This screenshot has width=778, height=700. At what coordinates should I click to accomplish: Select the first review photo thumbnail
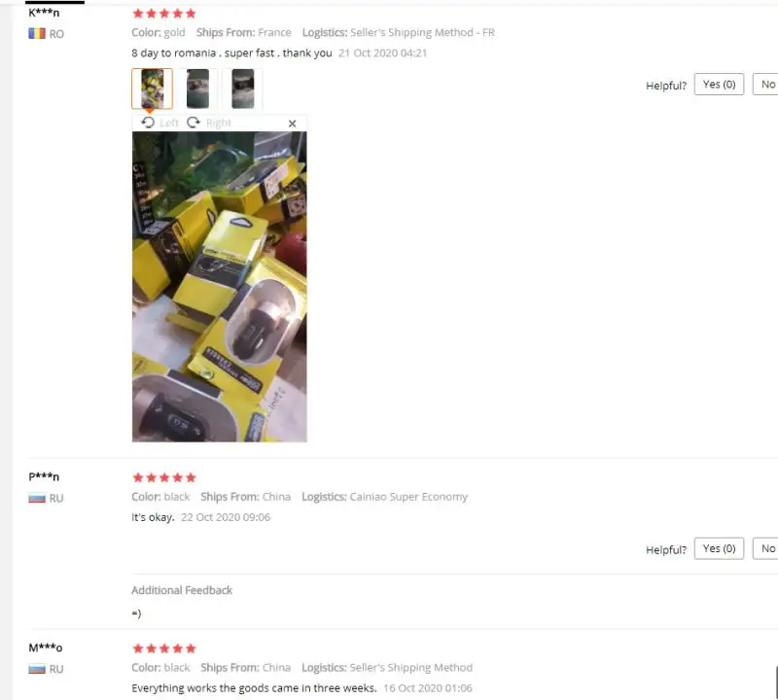(153, 88)
